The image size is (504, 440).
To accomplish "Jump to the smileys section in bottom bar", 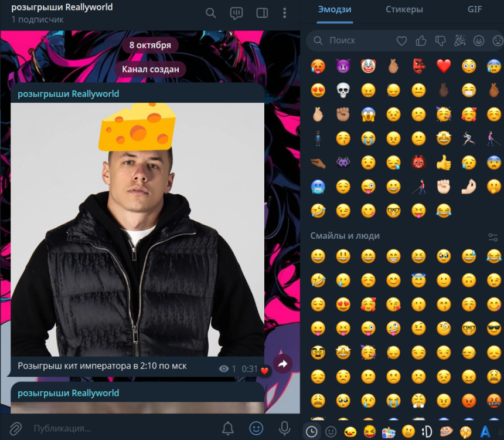I will (x=331, y=431).
